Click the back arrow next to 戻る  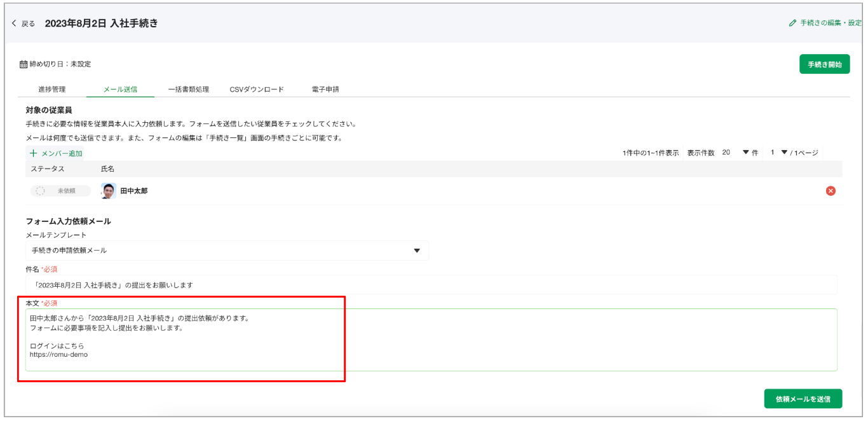pyautogui.click(x=15, y=24)
